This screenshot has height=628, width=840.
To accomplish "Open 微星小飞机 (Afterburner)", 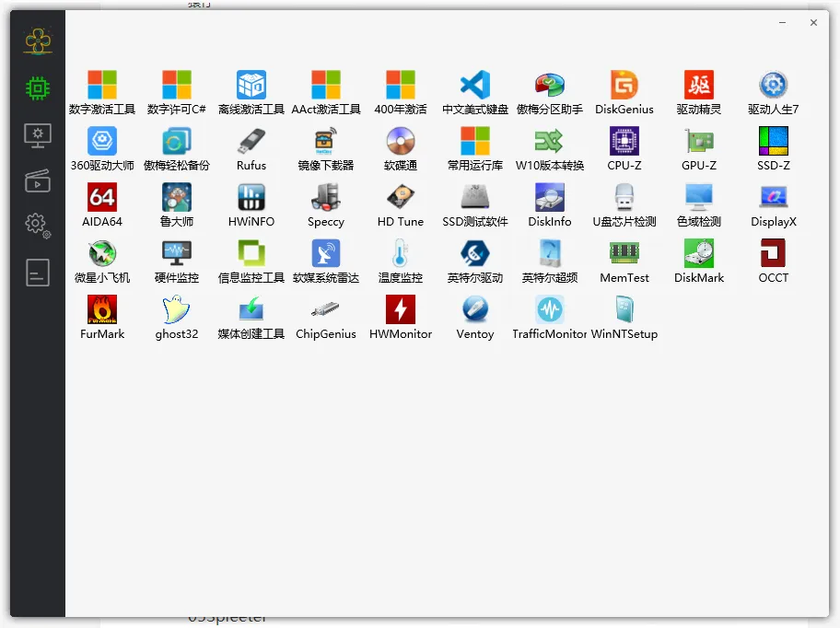I will (102, 253).
